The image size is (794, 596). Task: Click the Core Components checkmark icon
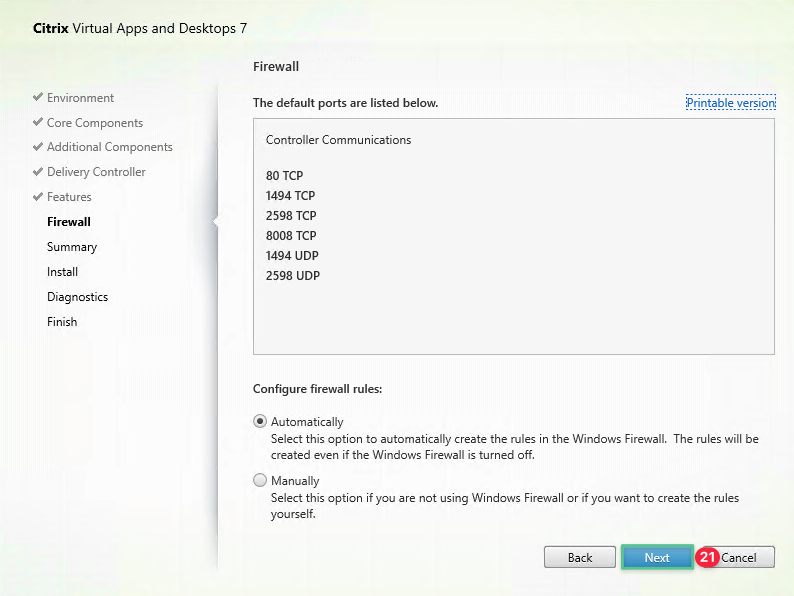click(38, 123)
